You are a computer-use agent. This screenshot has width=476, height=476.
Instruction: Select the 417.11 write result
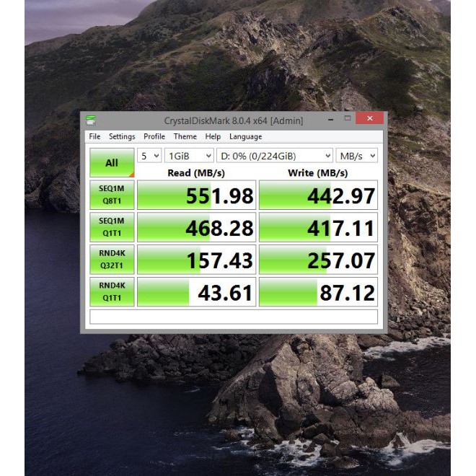(x=318, y=227)
